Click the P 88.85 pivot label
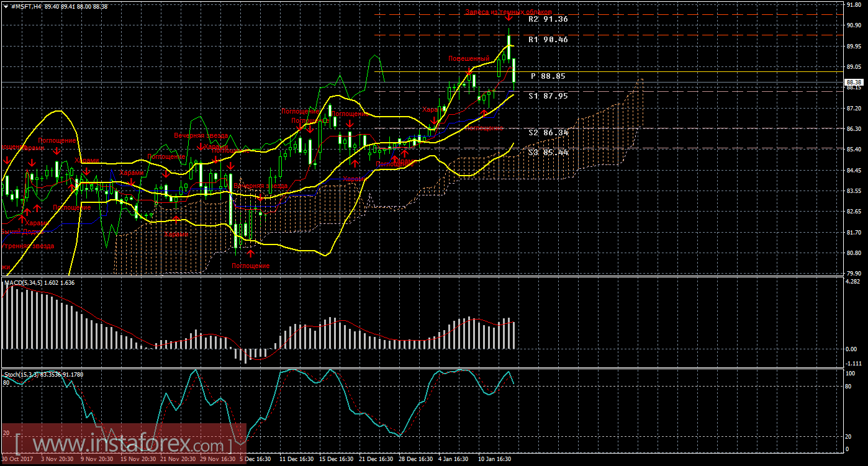The height and width of the screenshot is (466, 868). coord(548,76)
